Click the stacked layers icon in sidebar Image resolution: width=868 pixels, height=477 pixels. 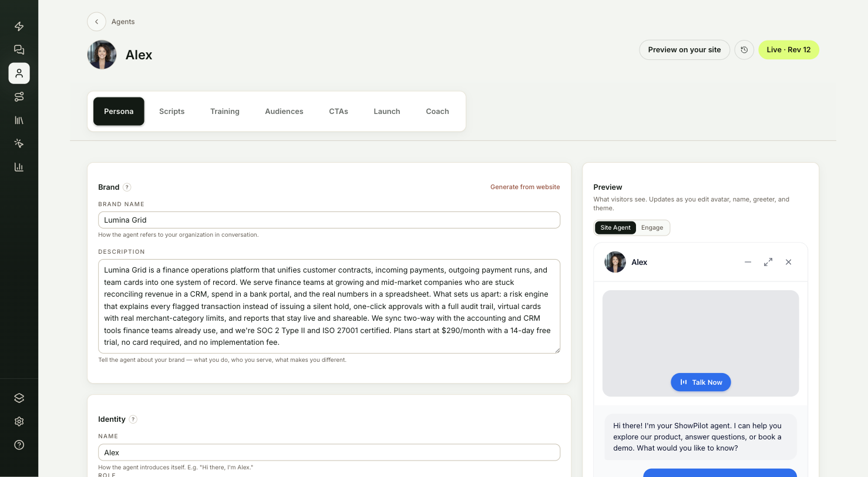(x=19, y=398)
